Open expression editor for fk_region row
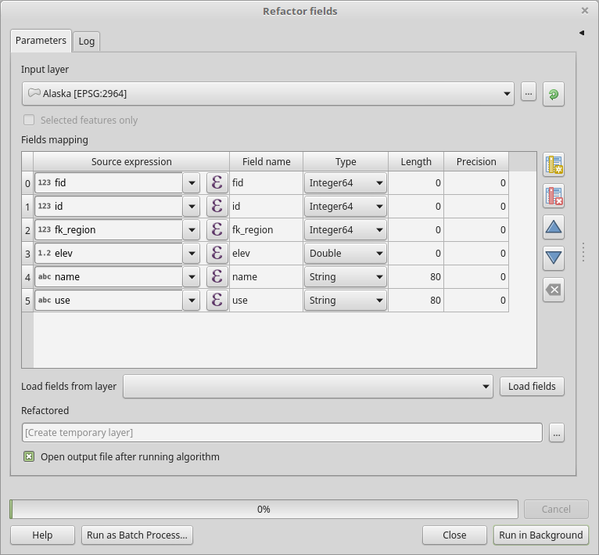Screen dimensions: 599x555 pos(217,230)
